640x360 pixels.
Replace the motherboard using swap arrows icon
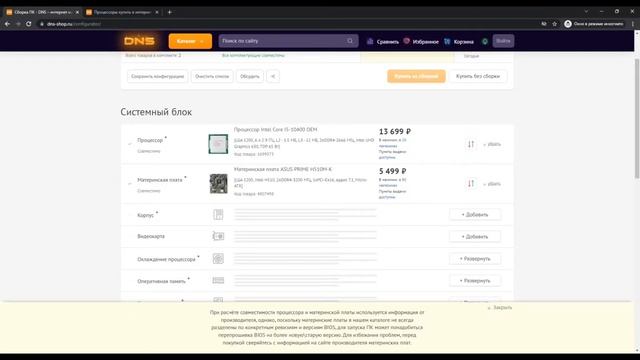(471, 184)
